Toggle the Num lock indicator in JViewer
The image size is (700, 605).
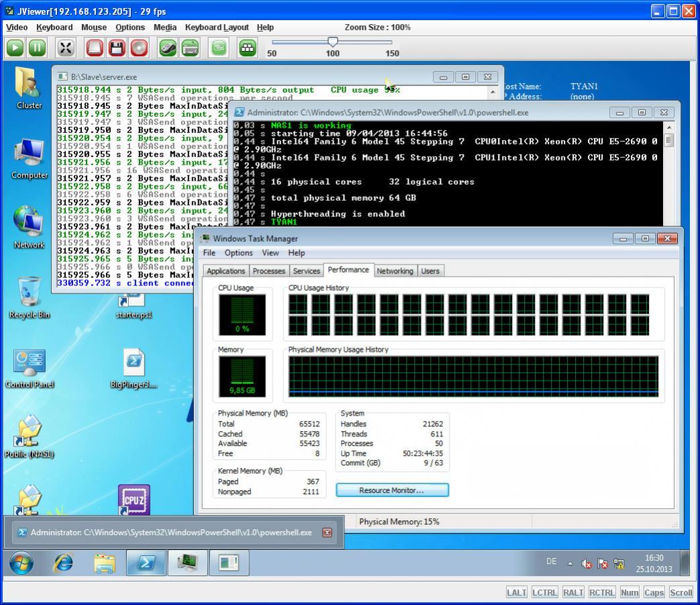[x=630, y=592]
